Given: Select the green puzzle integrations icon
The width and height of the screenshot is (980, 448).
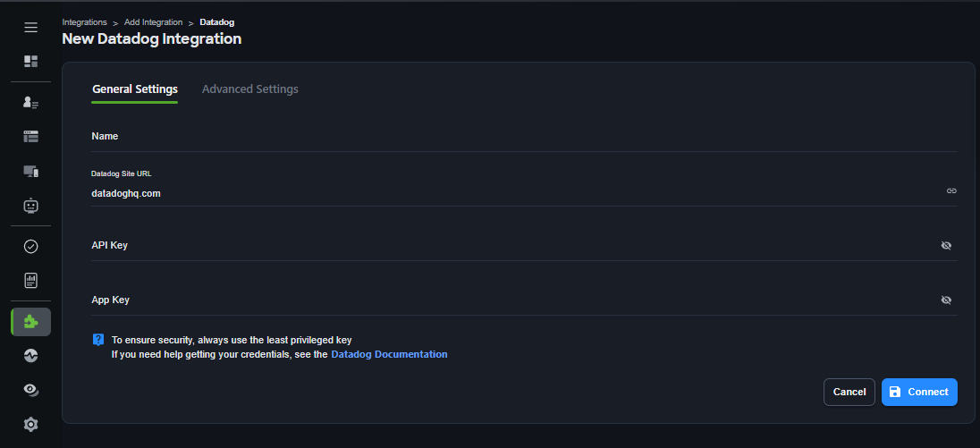Looking at the screenshot, I should pos(30,321).
